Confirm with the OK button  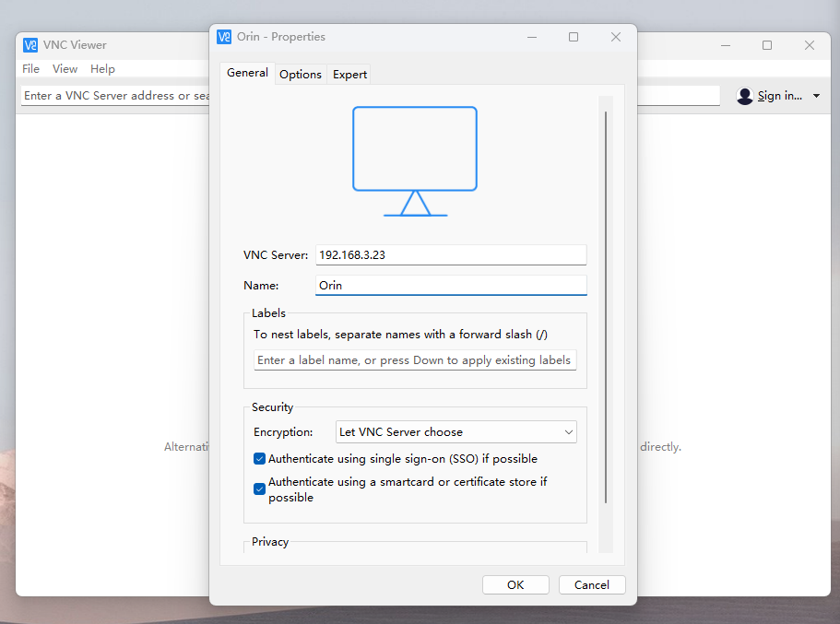click(x=515, y=585)
